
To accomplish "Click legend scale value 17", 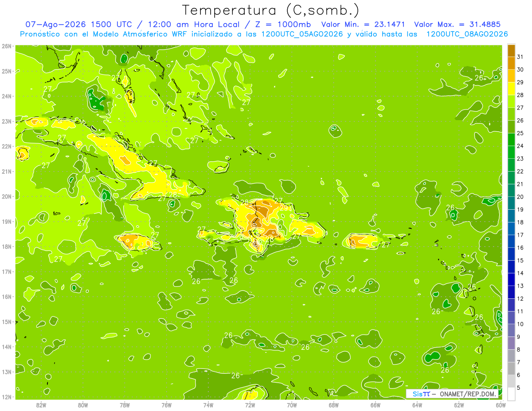I will coord(520,235).
